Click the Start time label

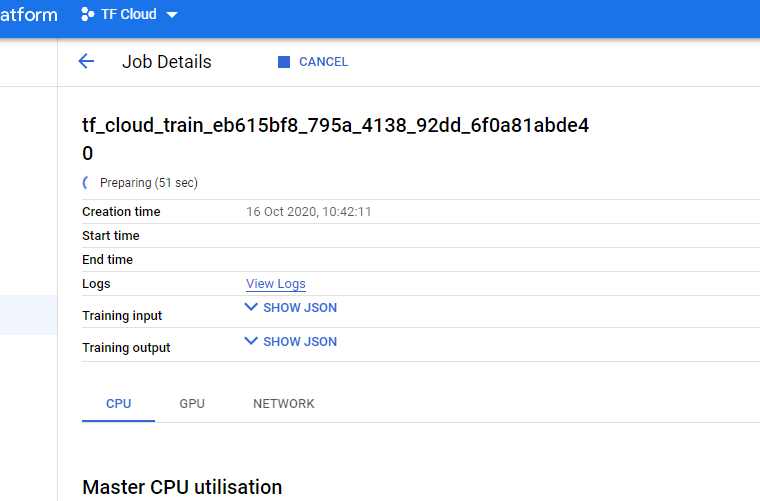coord(111,235)
